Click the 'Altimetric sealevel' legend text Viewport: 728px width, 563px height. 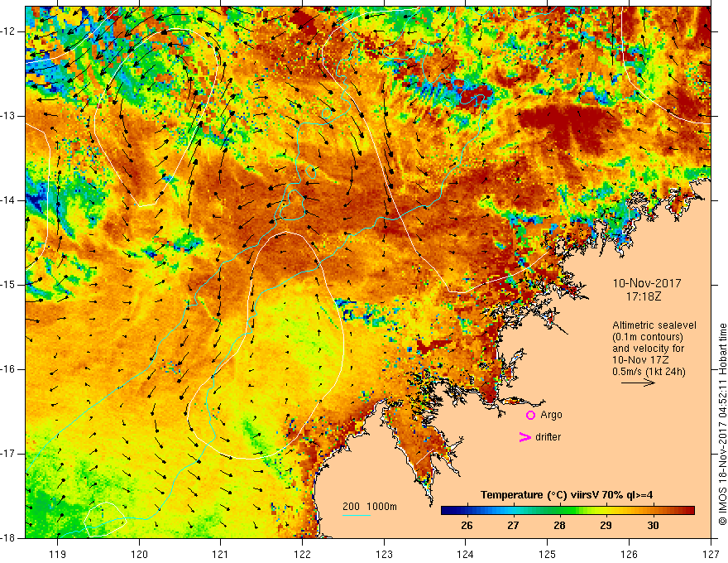point(654,325)
